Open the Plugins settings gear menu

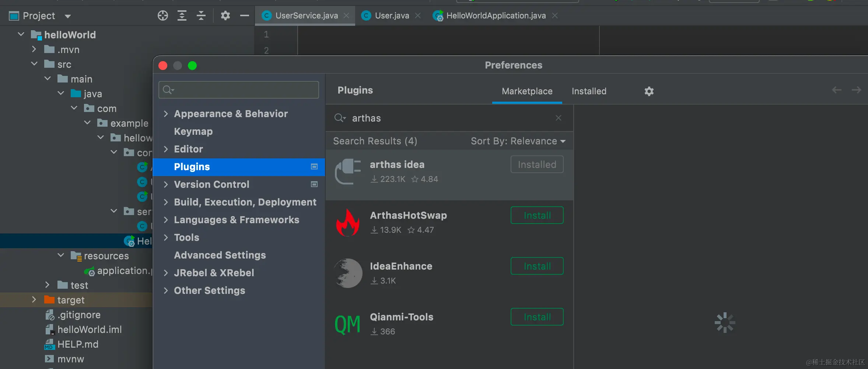click(649, 91)
